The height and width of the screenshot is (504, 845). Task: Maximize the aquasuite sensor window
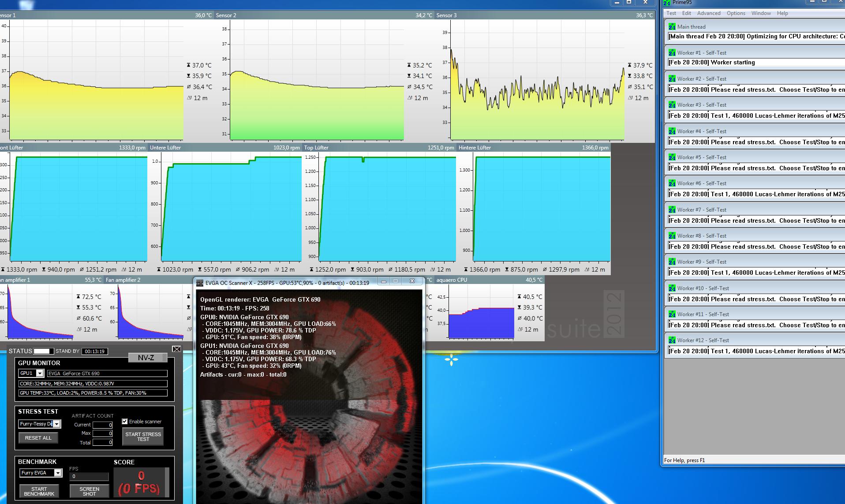pos(629,2)
